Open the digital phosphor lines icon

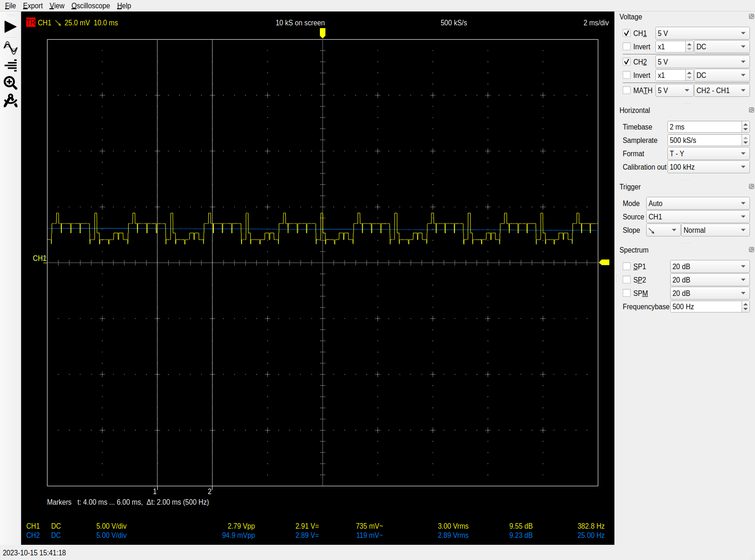tap(10, 65)
